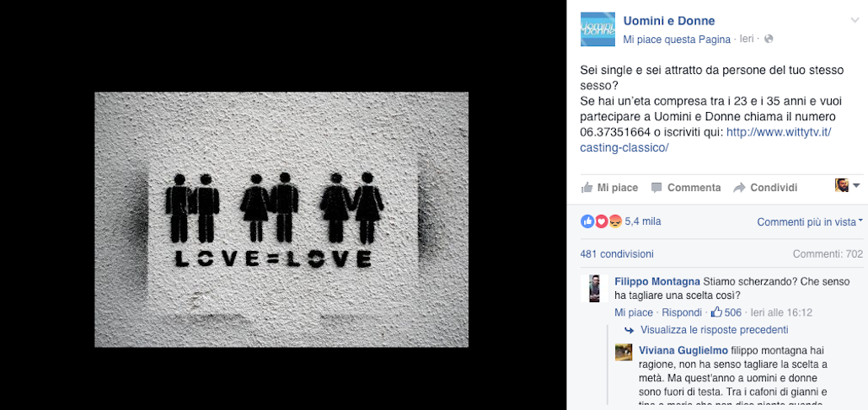Expand Visualizza le risposte precedenti
868x410 pixels.
(x=714, y=330)
